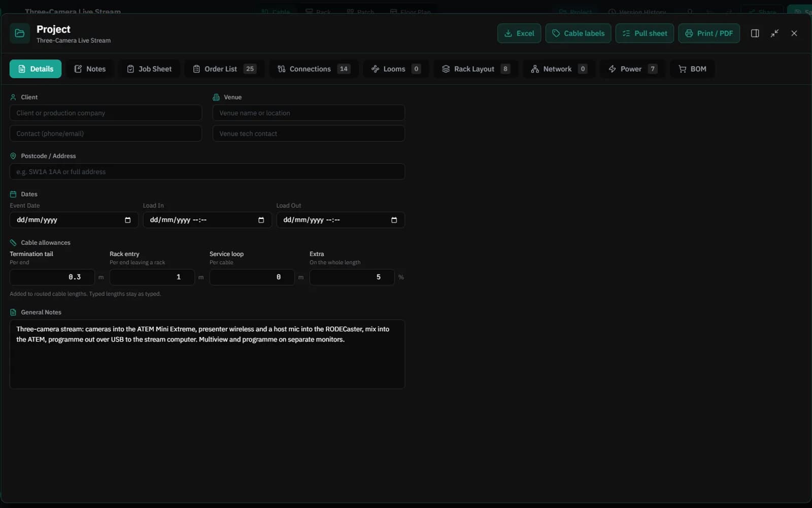
Task: Switch to the Connections tab
Action: click(314, 69)
